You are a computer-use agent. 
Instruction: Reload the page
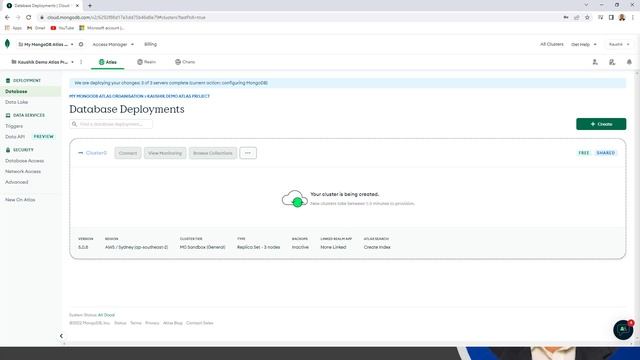29,17
